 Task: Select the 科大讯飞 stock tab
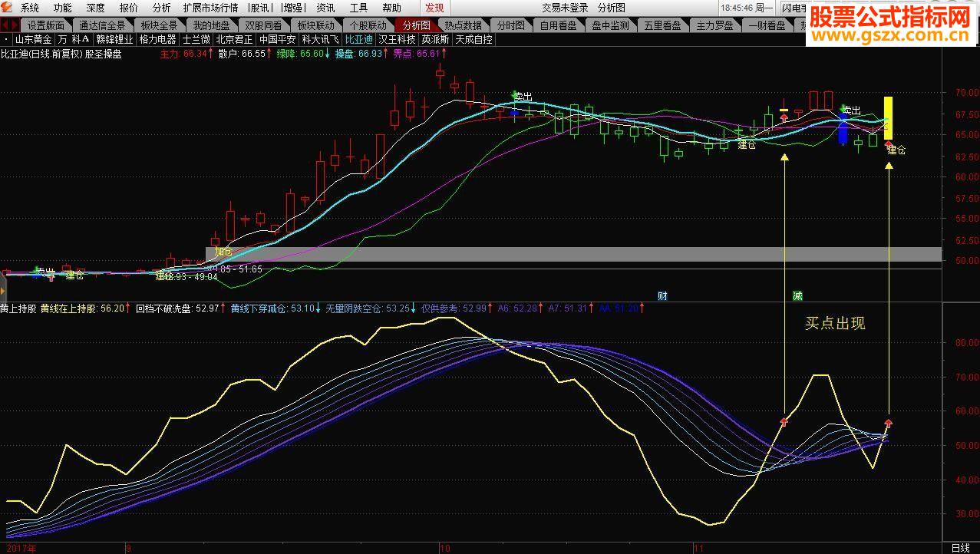click(320, 39)
